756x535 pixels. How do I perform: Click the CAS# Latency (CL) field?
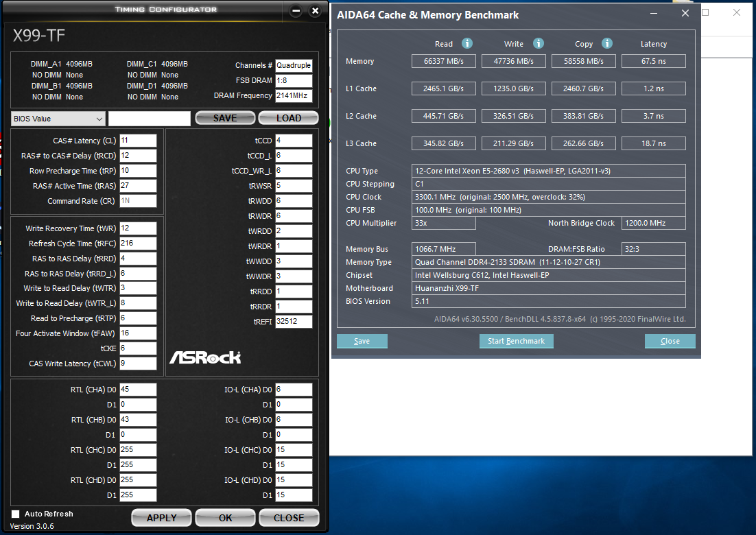tap(138, 141)
